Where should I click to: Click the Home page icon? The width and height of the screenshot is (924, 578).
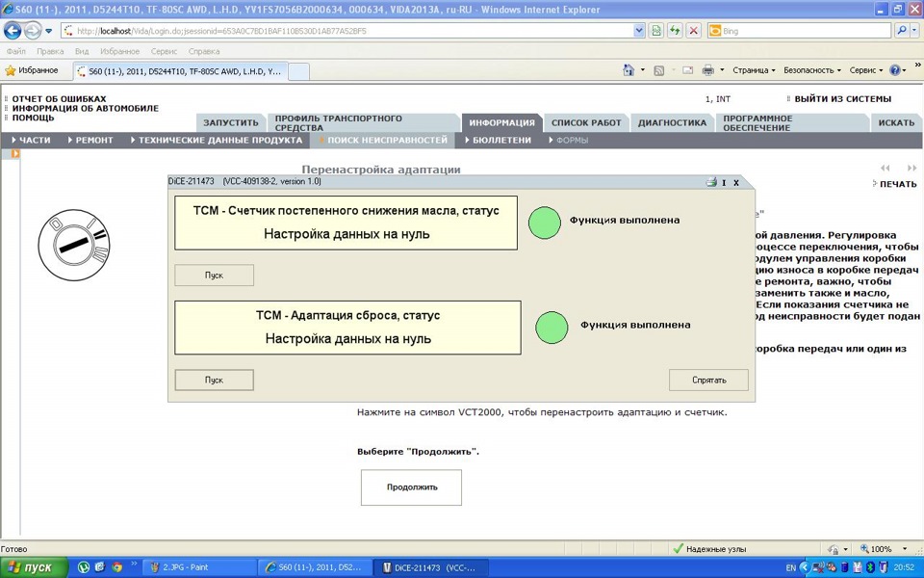pyautogui.click(x=629, y=70)
